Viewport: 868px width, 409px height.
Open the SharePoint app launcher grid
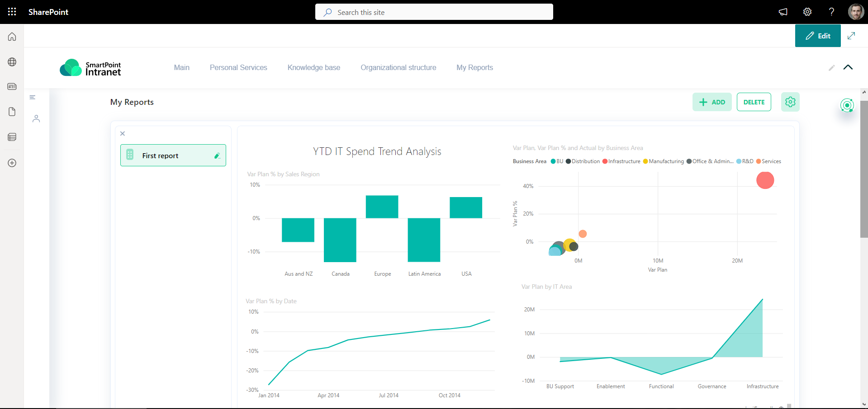click(x=12, y=12)
